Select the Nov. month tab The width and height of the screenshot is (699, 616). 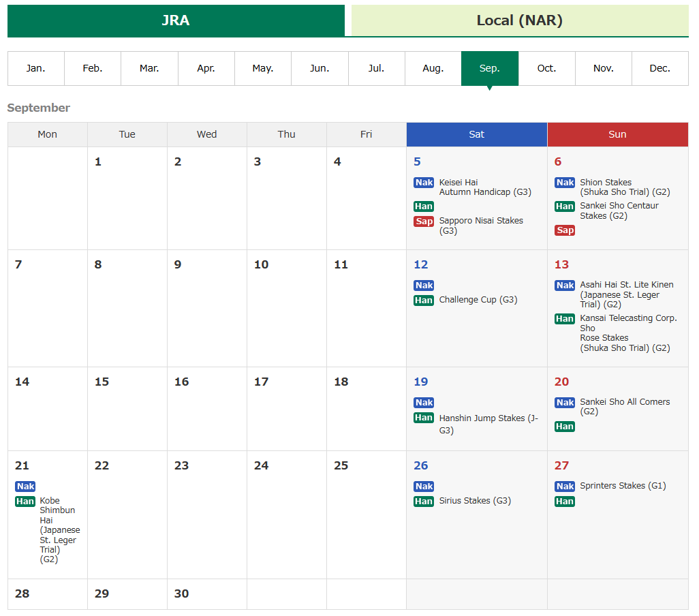point(603,68)
